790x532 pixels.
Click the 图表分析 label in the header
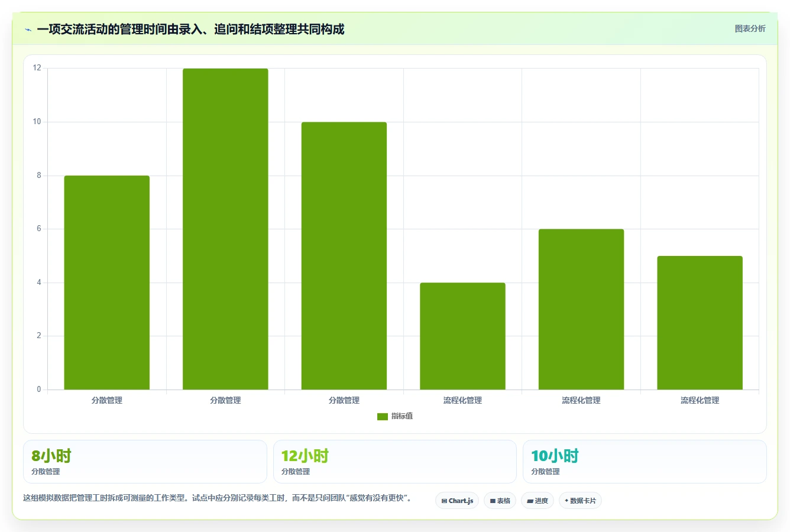pyautogui.click(x=750, y=28)
